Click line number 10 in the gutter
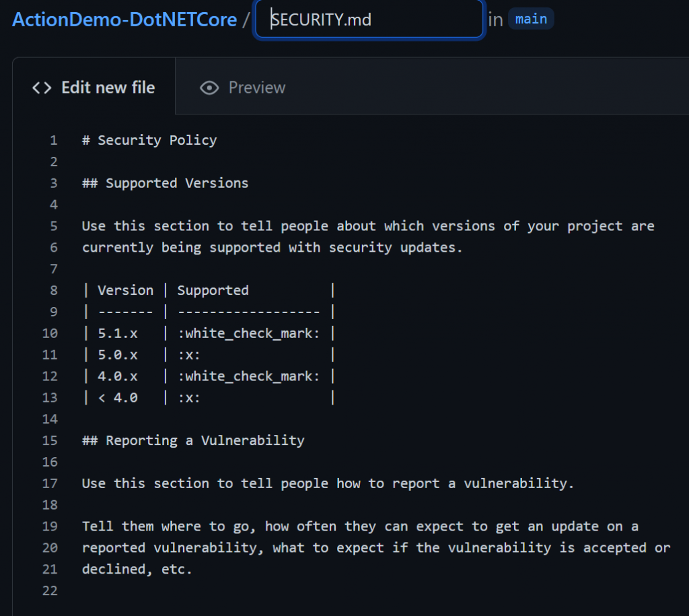Image resolution: width=689 pixels, height=616 pixels. coord(50,333)
